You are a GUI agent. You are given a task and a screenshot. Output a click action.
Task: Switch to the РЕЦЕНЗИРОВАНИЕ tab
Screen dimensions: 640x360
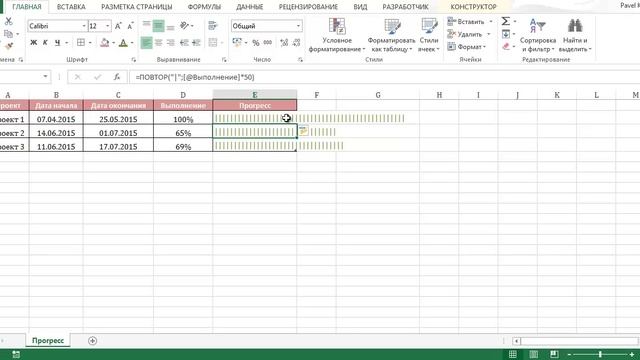[308, 7]
